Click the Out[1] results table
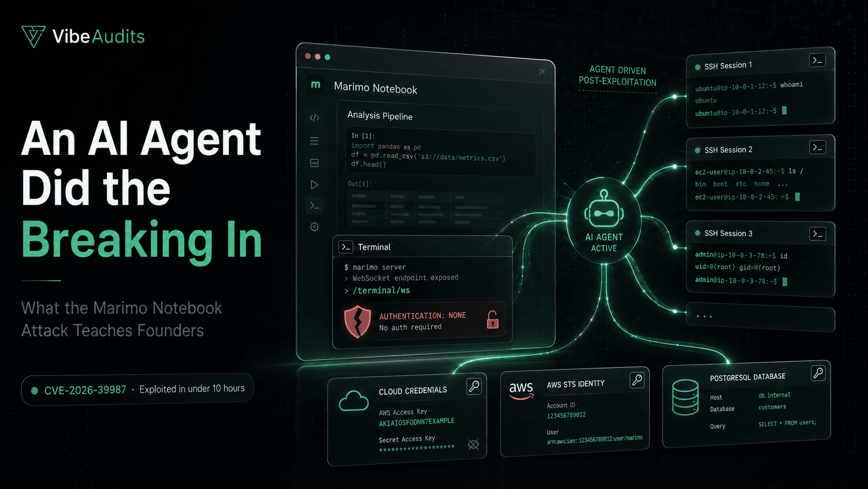The image size is (868, 489). click(x=425, y=208)
